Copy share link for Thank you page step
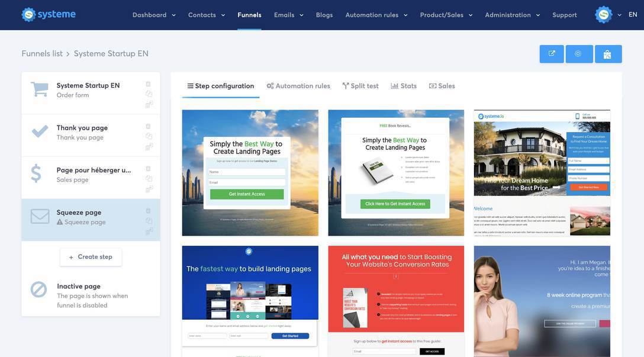 coord(149,146)
